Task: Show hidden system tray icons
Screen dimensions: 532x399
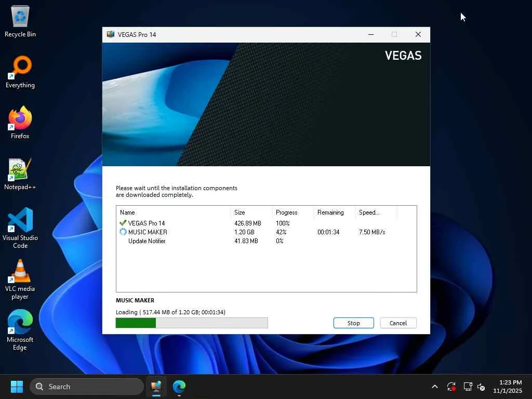Action: click(435, 387)
